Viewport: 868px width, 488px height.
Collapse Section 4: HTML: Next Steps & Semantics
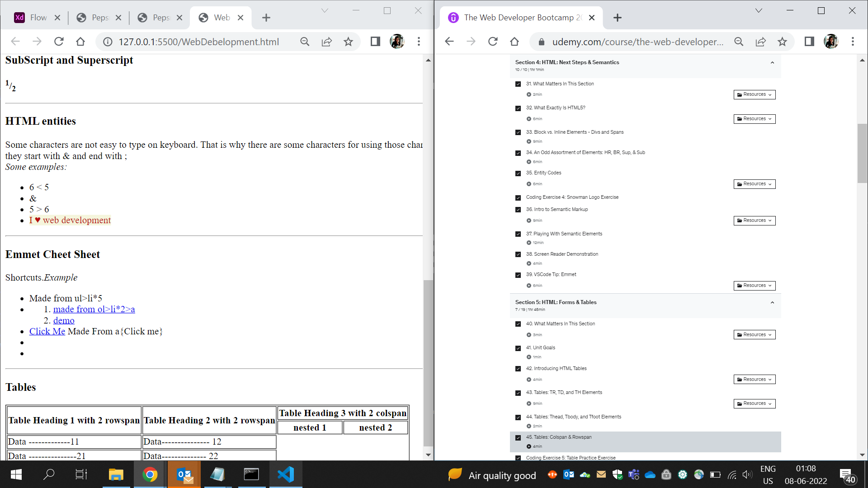click(x=772, y=63)
